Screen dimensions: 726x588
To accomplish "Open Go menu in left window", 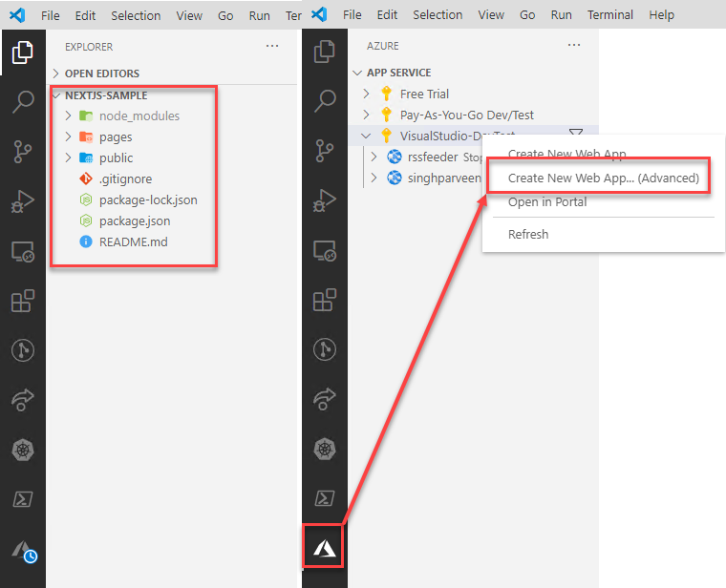I will point(225,15).
